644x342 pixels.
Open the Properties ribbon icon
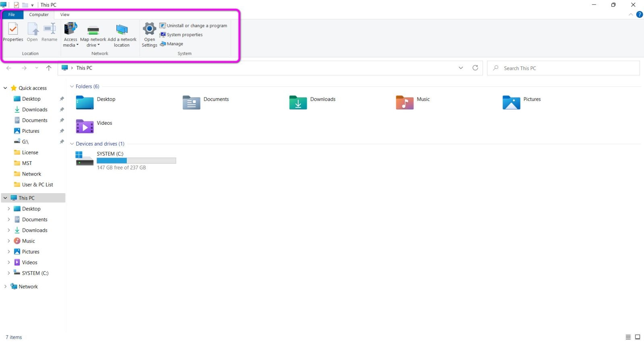pyautogui.click(x=13, y=32)
